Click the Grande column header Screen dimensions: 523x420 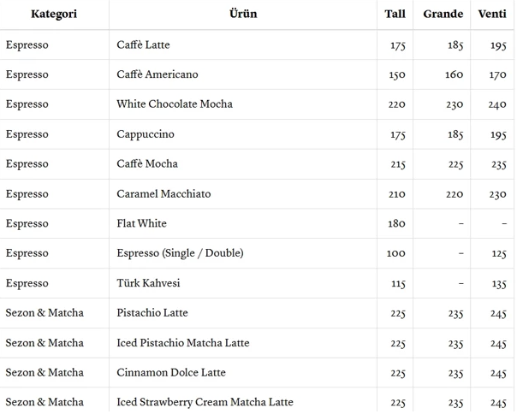443,14
